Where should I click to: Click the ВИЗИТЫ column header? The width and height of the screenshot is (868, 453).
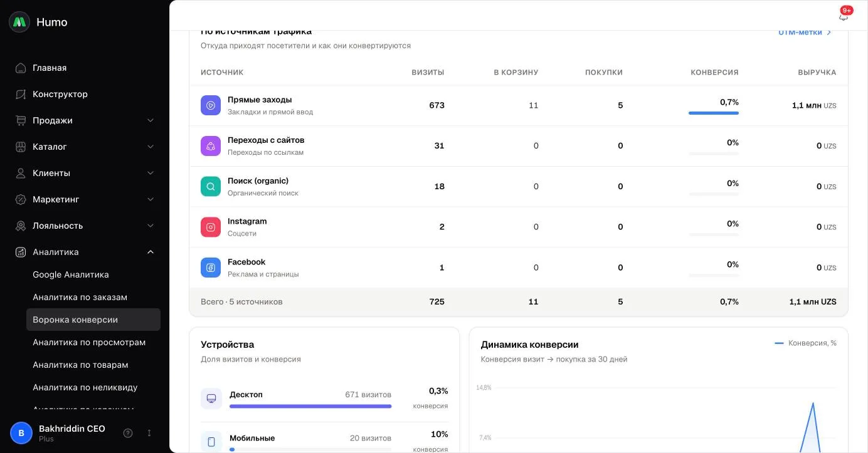point(428,73)
